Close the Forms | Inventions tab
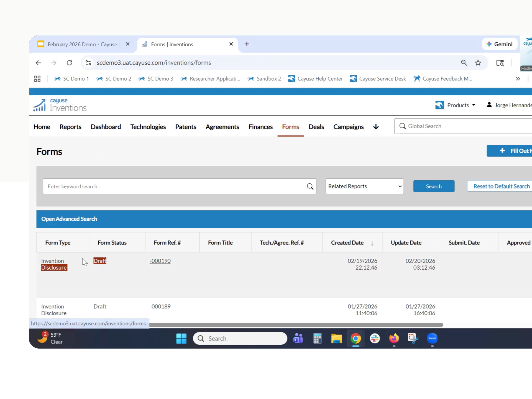The width and height of the screenshot is (532, 399). click(x=231, y=44)
